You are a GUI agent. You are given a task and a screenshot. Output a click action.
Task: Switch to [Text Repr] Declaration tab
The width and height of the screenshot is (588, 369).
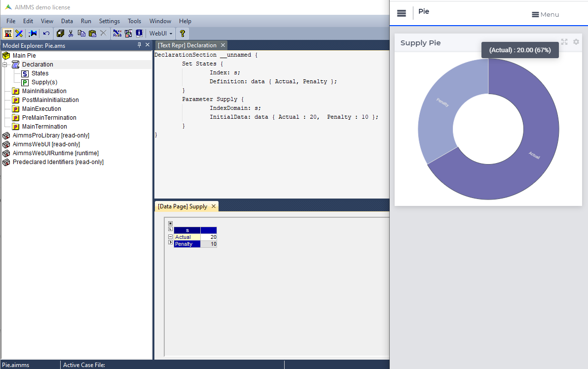click(187, 45)
